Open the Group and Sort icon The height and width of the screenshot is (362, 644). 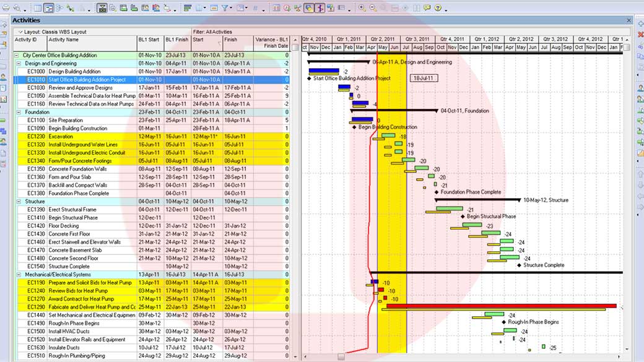(x=241, y=8)
